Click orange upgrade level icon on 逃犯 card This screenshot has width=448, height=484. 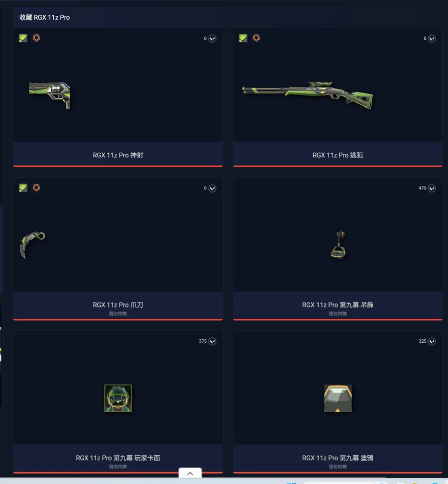[256, 38]
